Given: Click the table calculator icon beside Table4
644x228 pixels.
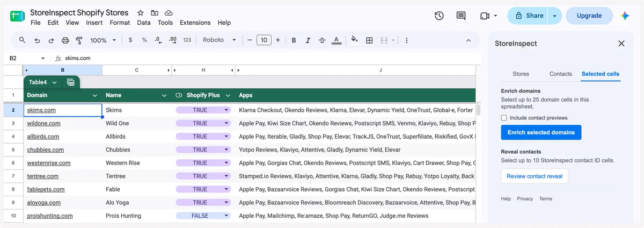Looking at the screenshot, I should [71, 82].
